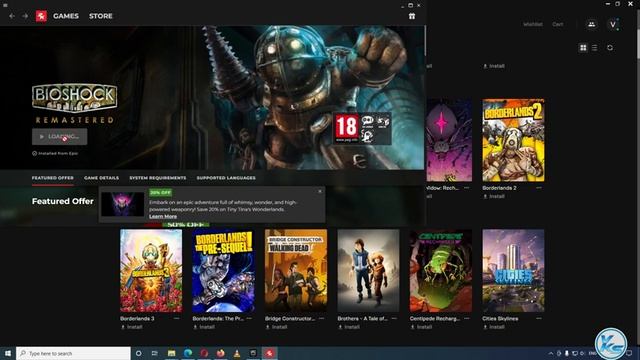Open the gift icon in 2K launcher

pyautogui.click(x=412, y=16)
